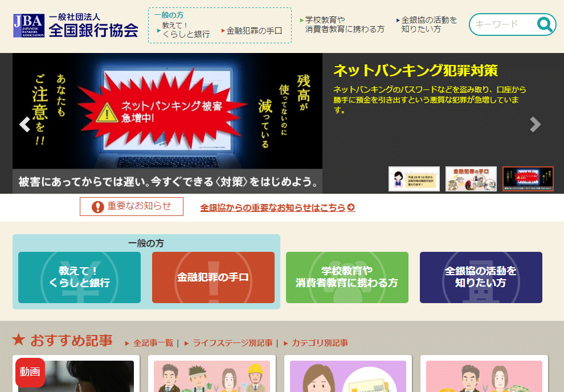Advance to the next carousel slide
The width and height of the screenshot is (564, 392).
pyautogui.click(x=535, y=124)
